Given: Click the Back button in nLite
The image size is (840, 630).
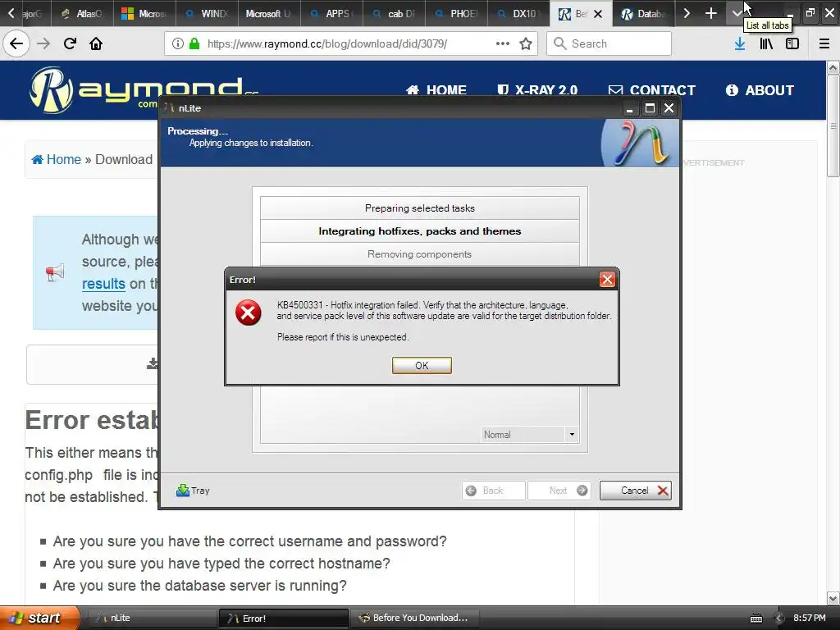Looking at the screenshot, I should click(x=493, y=491).
